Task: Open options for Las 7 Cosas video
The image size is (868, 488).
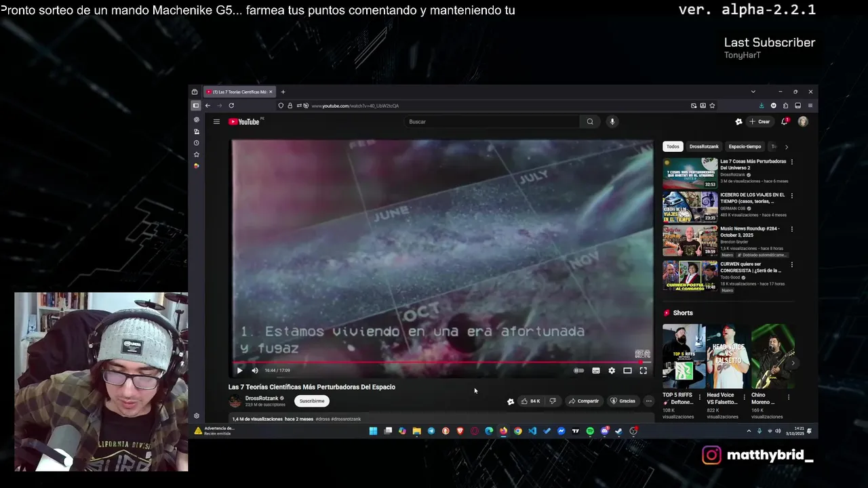Action: pyautogui.click(x=791, y=162)
